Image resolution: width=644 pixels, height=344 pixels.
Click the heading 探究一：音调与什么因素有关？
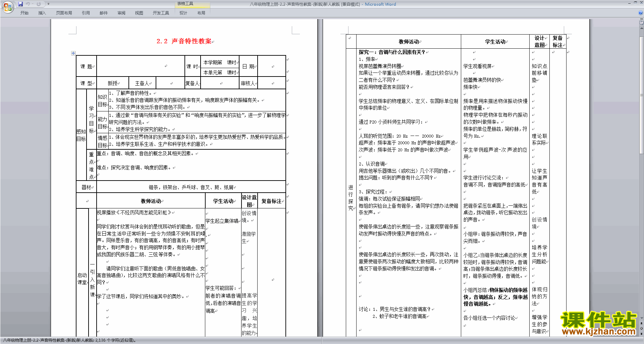[392, 52]
